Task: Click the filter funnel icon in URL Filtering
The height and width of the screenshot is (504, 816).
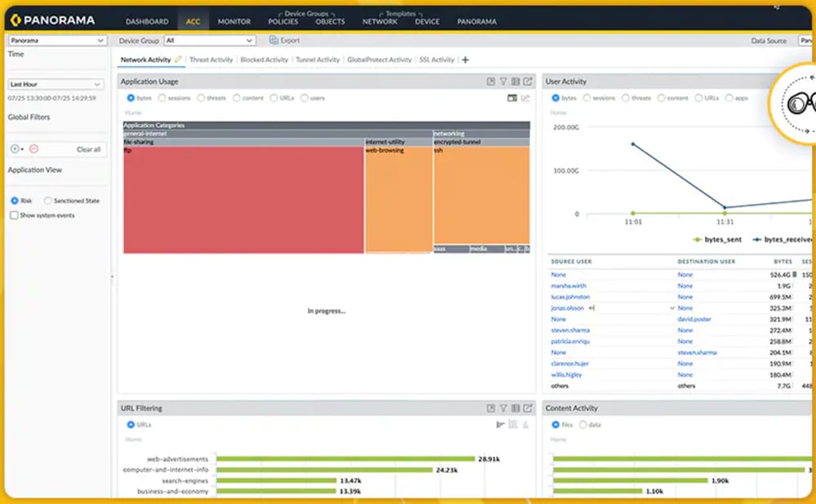Action: [503, 409]
